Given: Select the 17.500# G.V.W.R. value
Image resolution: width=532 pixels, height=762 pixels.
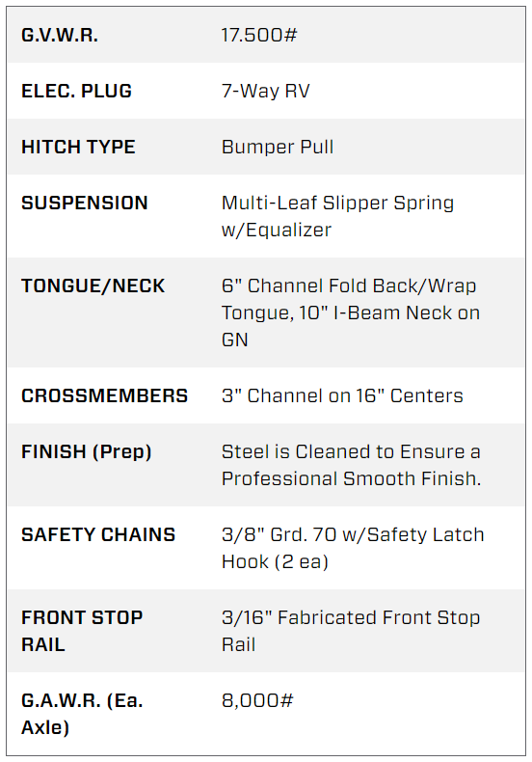Looking at the screenshot, I should pyautogui.click(x=258, y=35).
